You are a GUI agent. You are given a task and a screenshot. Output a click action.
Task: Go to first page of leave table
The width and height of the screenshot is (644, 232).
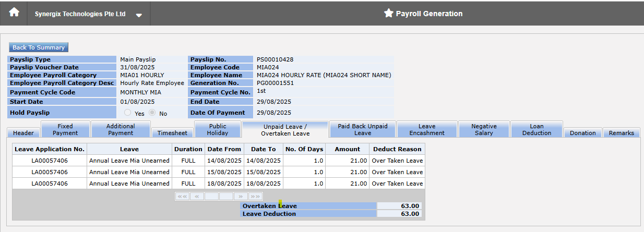pos(182,197)
